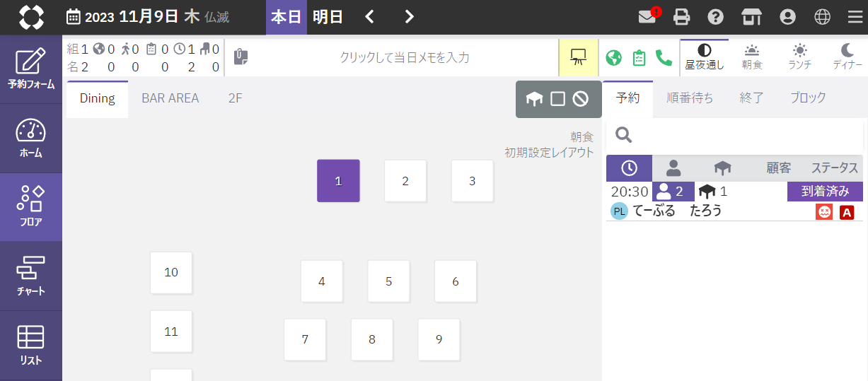Select table 3
Screen dimensions: 868x381
pos(473,181)
